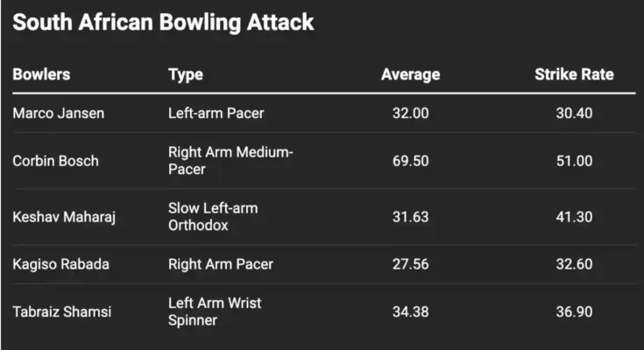Click the Kagiso Rabada name
Screen dimensions: 644x350
(60, 264)
